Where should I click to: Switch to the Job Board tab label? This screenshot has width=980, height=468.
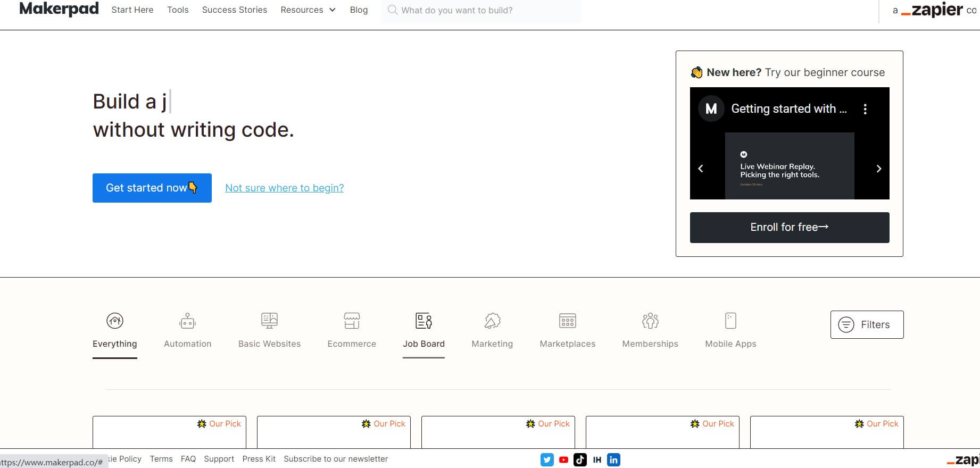click(424, 344)
